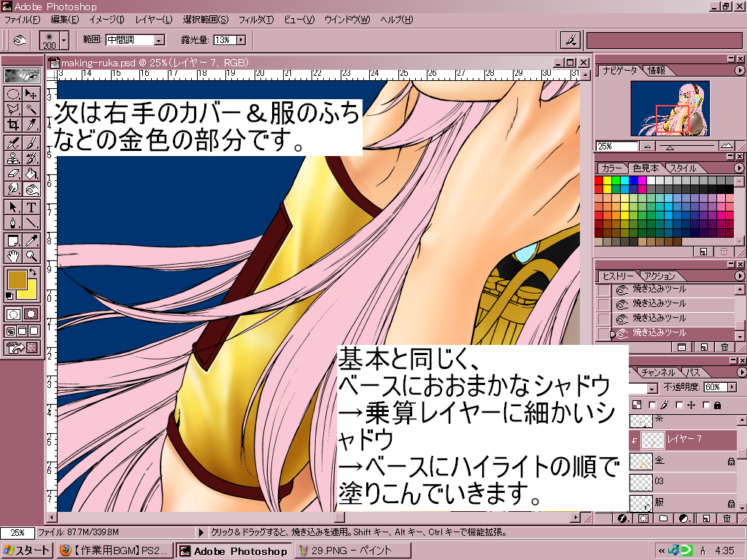The image size is (747, 560).
Task: Open the History palette menu arrow
Action: pos(739,276)
